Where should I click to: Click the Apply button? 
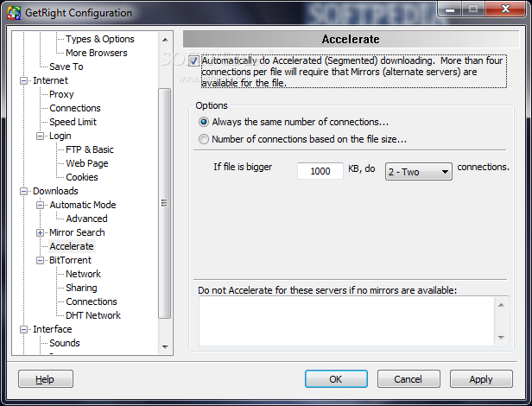coord(481,379)
